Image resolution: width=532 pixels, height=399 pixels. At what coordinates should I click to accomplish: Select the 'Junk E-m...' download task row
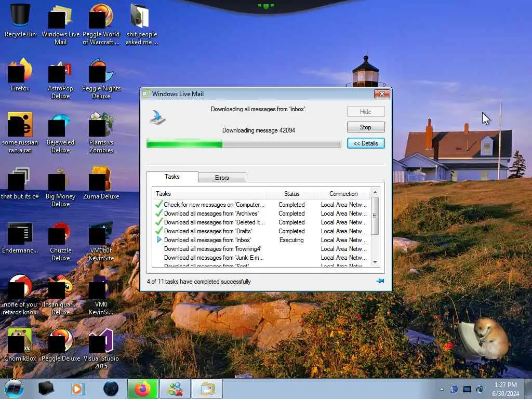point(261,258)
